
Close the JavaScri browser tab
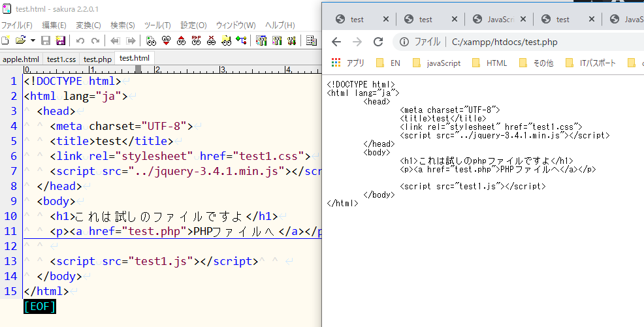[x=523, y=19]
